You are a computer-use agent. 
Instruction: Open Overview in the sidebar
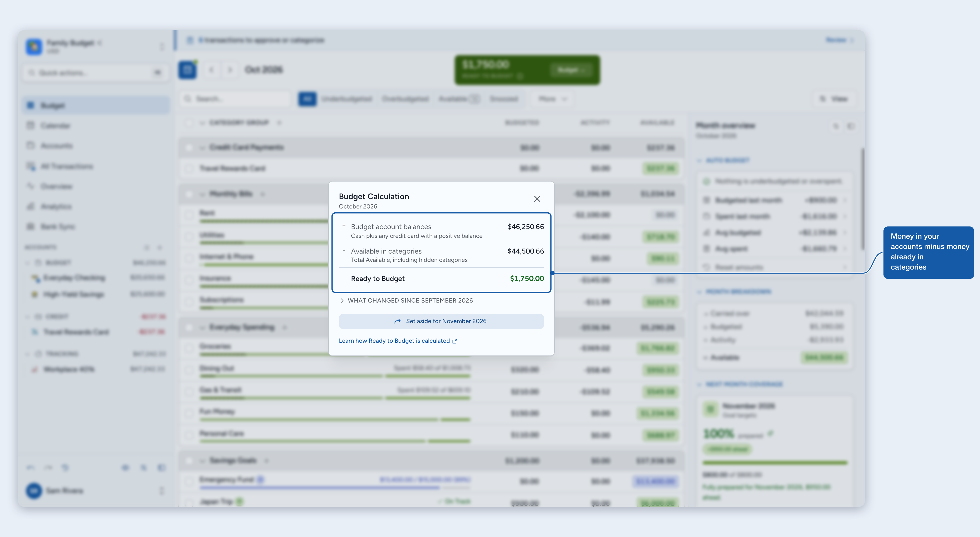coord(96,186)
